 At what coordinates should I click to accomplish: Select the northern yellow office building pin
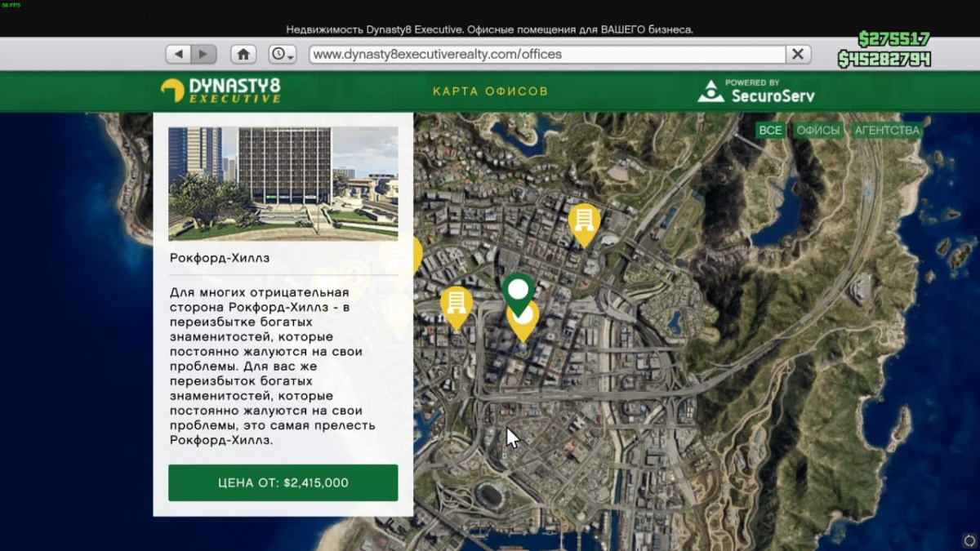tap(584, 224)
